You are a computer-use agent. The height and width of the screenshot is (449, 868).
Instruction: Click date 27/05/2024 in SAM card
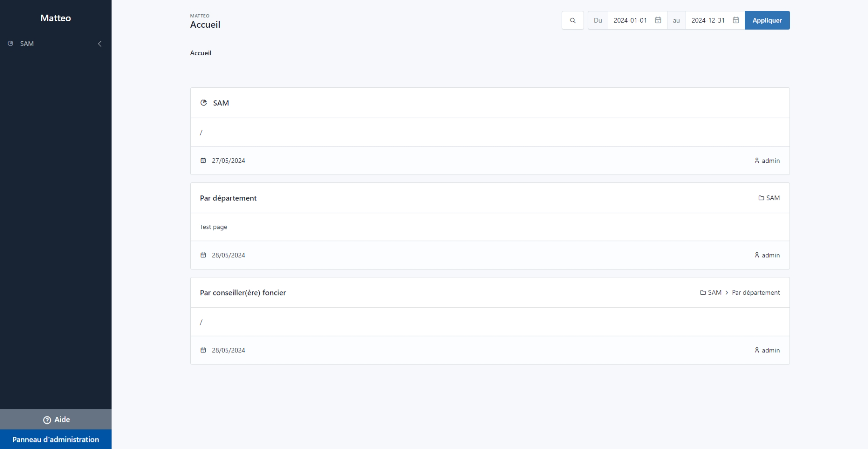(228, 161)
